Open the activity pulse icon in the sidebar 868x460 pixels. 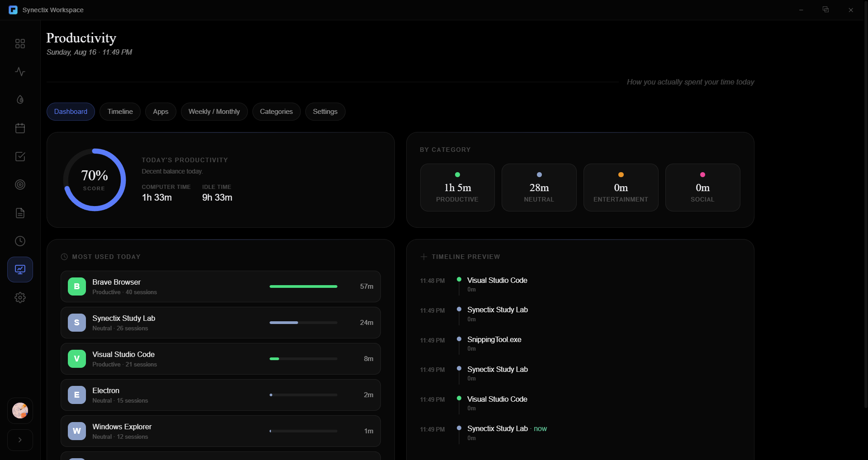[x=20, y=71]
